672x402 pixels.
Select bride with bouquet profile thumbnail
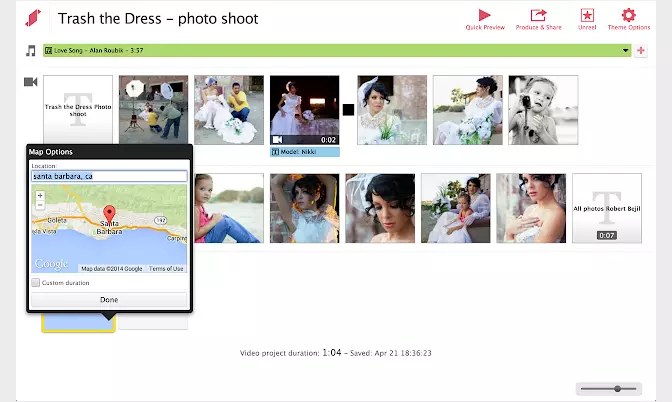click(x=468, y=110)
